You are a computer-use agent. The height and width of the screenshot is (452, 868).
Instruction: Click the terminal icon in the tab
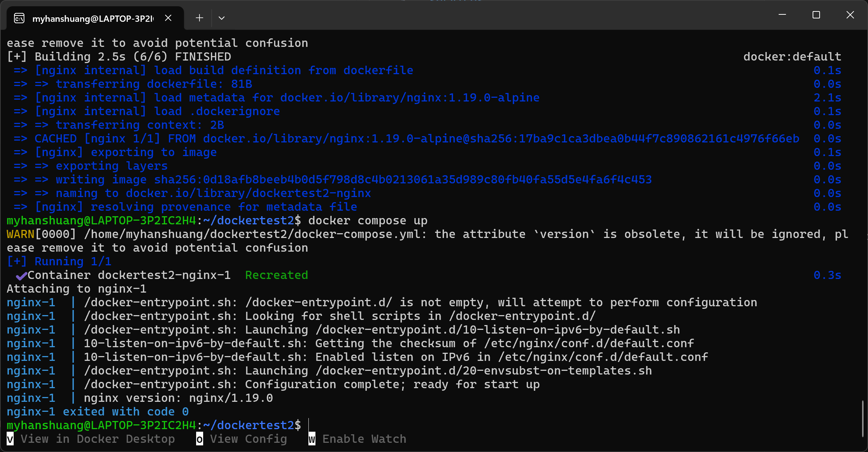point(19,18)
